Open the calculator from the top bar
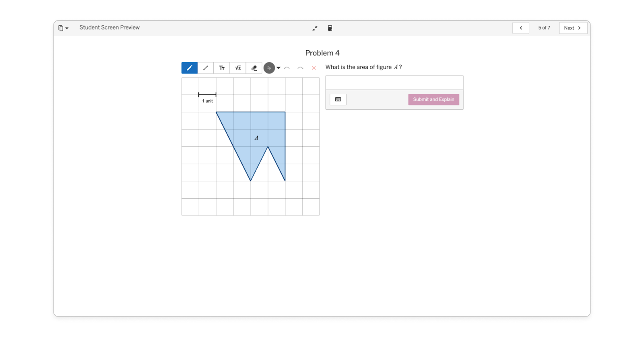Image resolution: width=644 pixels, height=337 pixels. click(330, 28)
